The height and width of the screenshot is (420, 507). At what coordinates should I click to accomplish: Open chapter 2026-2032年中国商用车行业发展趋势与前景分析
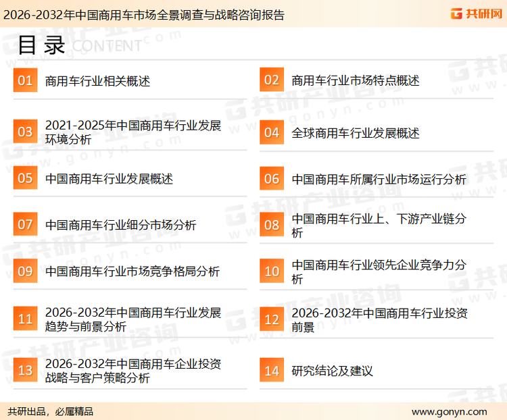133,319
